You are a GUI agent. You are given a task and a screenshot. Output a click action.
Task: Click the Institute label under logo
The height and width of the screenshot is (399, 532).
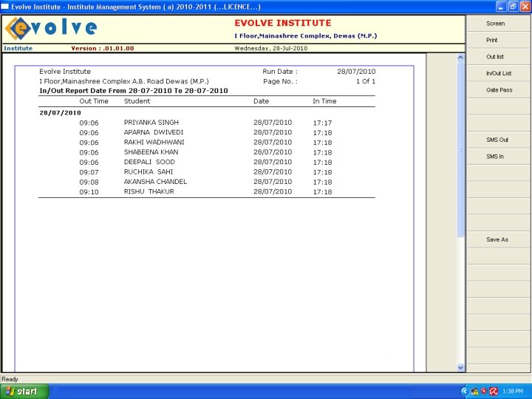[x=18, y=48]
